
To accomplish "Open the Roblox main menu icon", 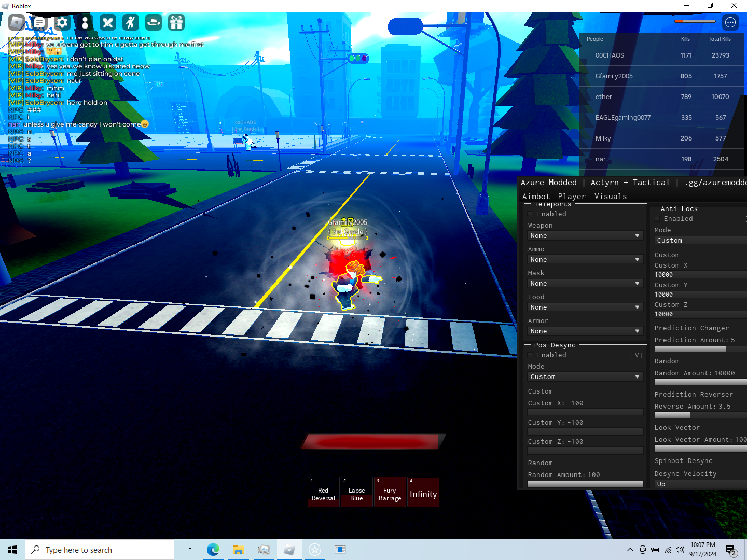I will [17, 22].
